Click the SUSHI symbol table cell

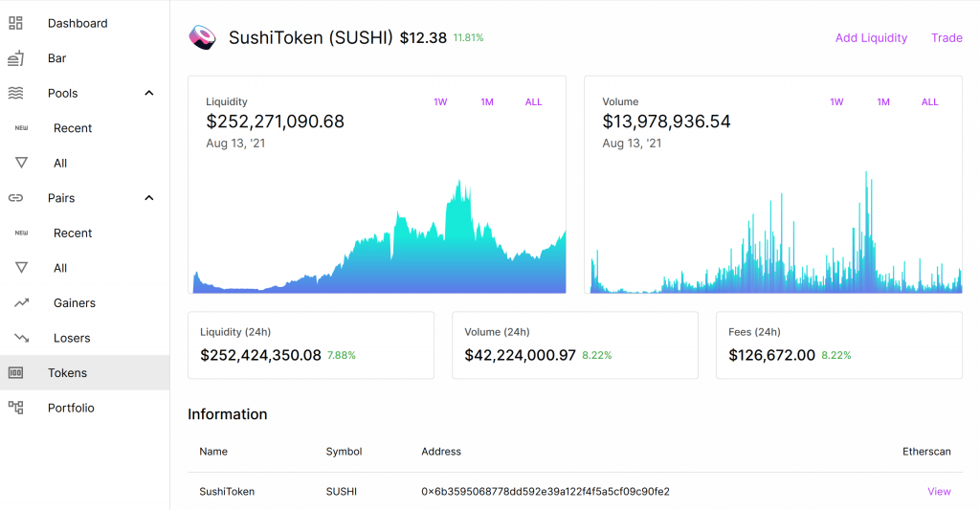pyautogui.click(x=342, y=491)
